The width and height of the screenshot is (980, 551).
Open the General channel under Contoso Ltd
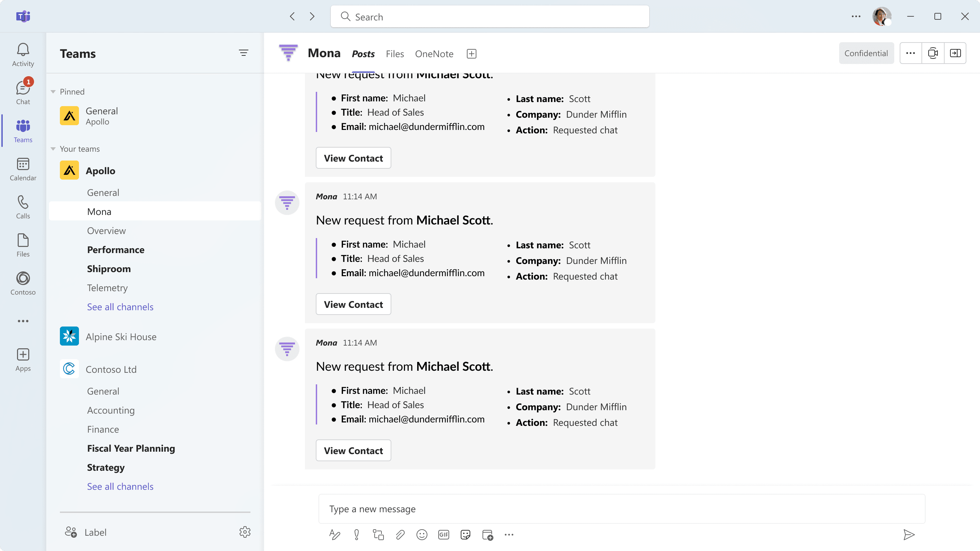(155, 391)
